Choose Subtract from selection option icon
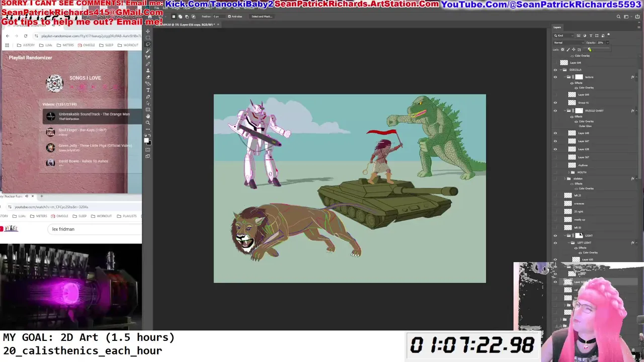The height and width of the screenshot is (362, 644). click(187, 17)
